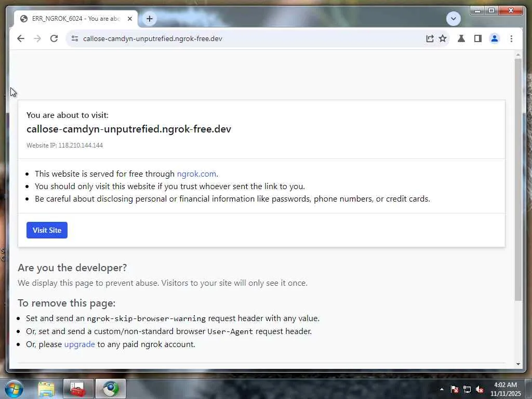Open the red toolbox taskbar app
The image size is (532, 399).
[78, 389]
